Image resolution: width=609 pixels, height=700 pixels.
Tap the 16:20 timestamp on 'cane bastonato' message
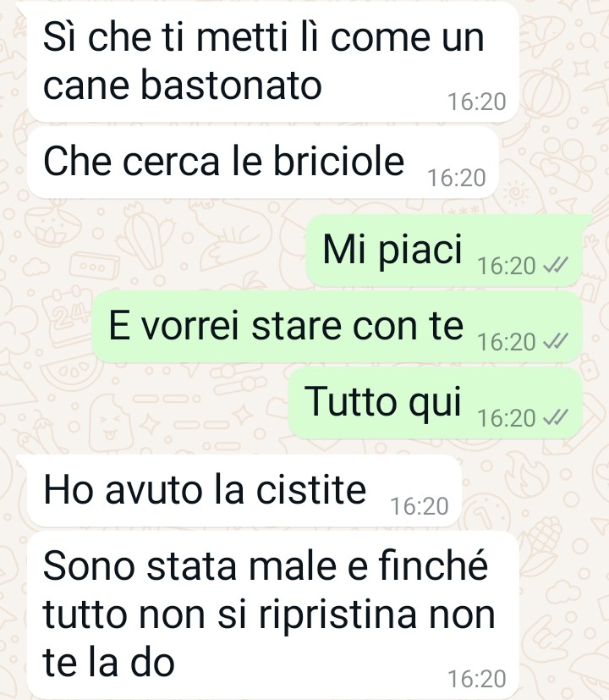click(x=477, y=102)
